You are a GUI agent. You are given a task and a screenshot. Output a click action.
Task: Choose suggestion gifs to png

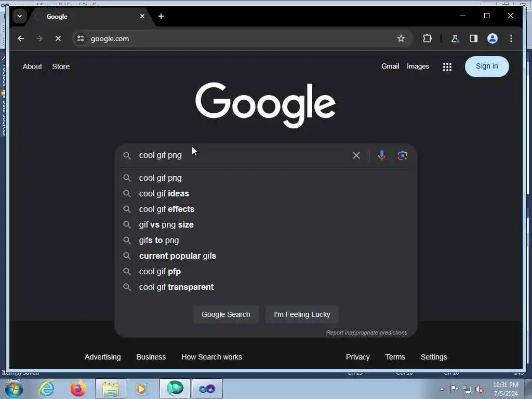point(265,241)
